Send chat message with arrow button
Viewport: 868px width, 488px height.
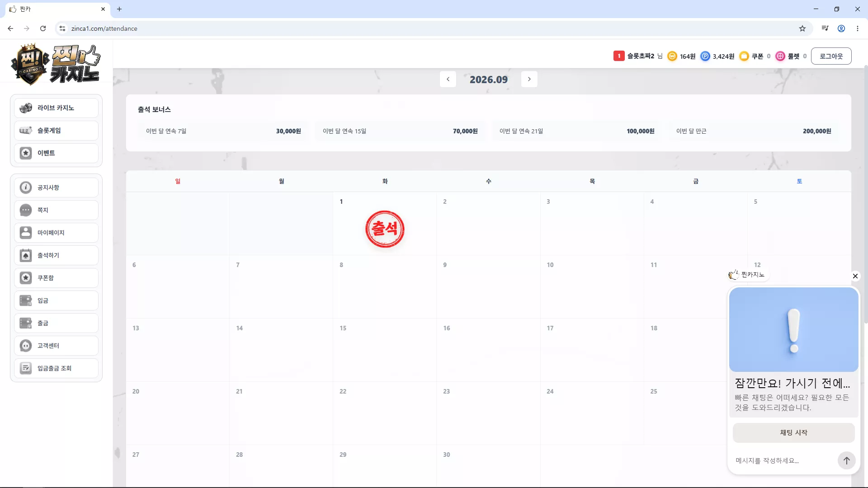pos(846,460)
